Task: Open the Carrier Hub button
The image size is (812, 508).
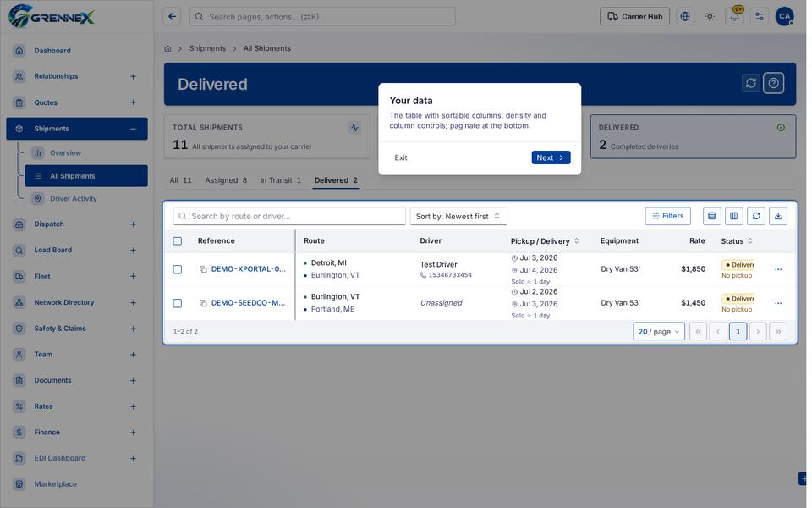Action: tap(635, 17)
